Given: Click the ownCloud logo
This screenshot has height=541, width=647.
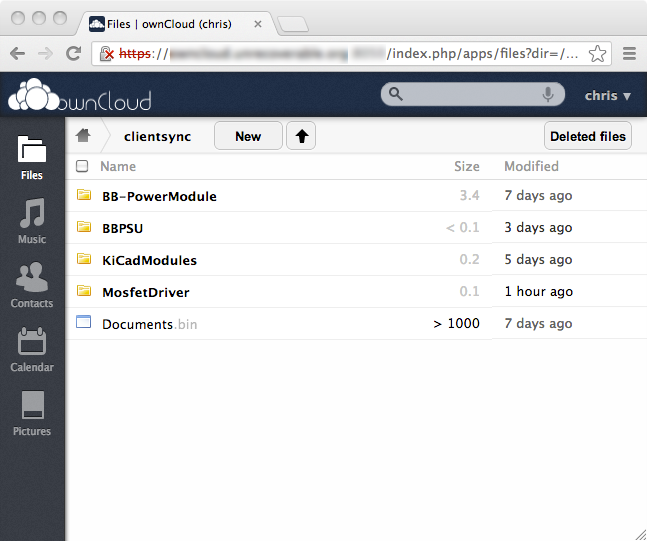Looking at the screenshot, I should [80, 95].
